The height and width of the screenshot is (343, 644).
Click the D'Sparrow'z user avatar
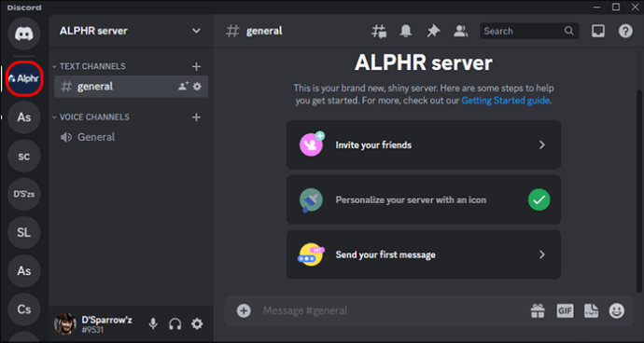(x=65, y=324)
